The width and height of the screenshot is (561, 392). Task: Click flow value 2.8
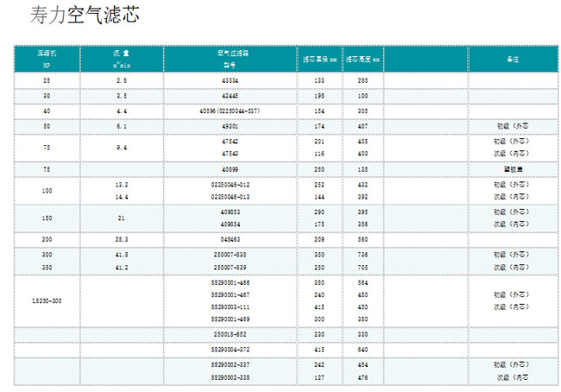tap(122, 81)
